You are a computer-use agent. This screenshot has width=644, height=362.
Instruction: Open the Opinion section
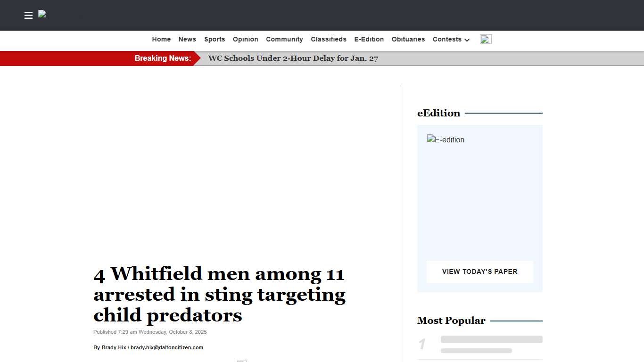(x=245, y=40)
